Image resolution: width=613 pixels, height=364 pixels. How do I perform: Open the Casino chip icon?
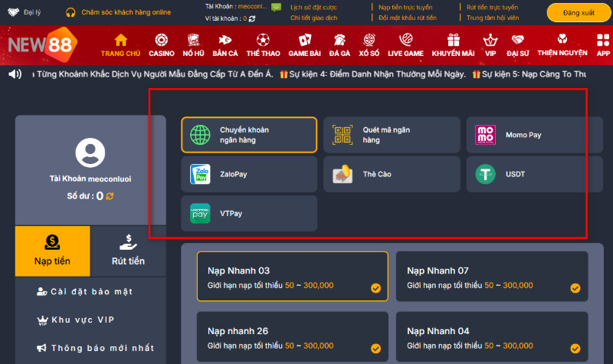161,40
